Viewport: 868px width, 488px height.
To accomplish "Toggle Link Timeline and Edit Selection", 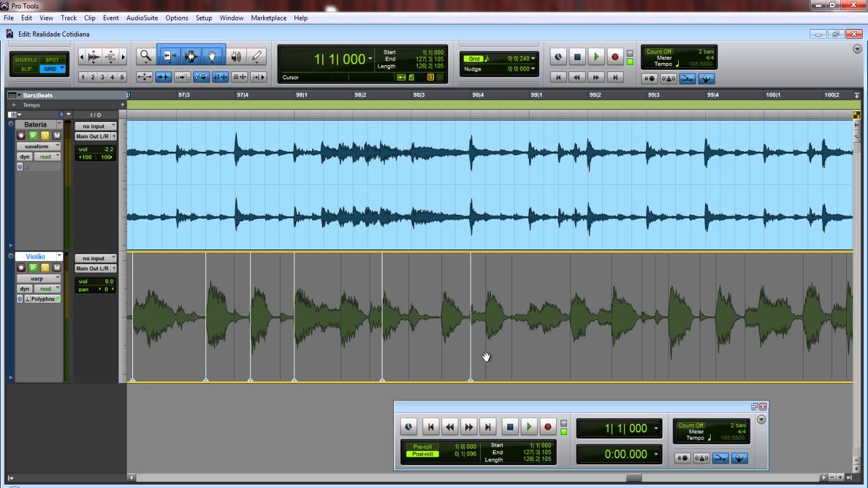I will point(220,77).
